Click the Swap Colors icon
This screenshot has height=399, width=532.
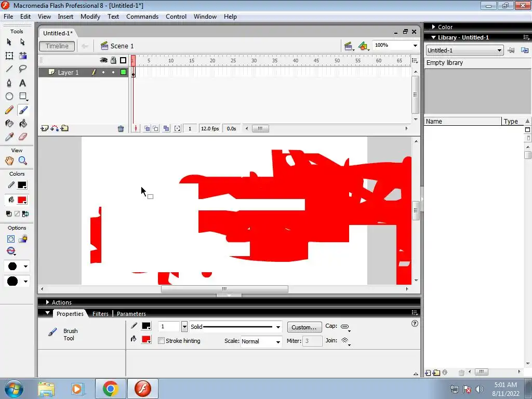tap(25, 214)
